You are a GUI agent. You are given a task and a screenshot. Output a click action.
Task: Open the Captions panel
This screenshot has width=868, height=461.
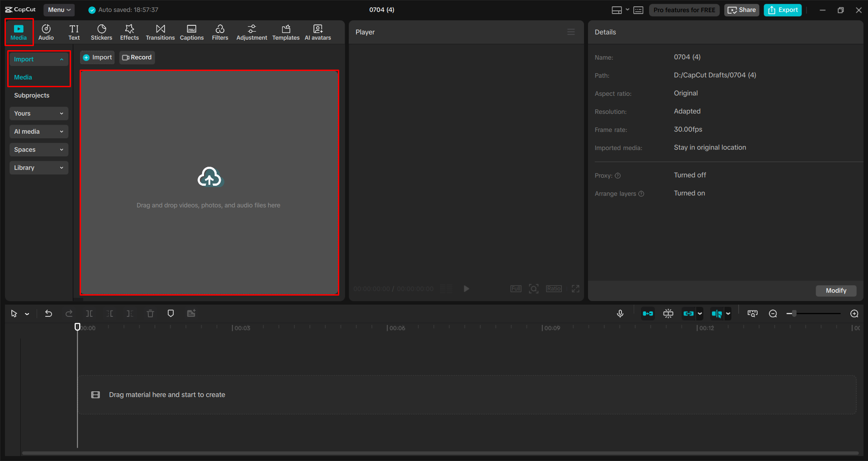pyautogui.click(x=191, y=32)
